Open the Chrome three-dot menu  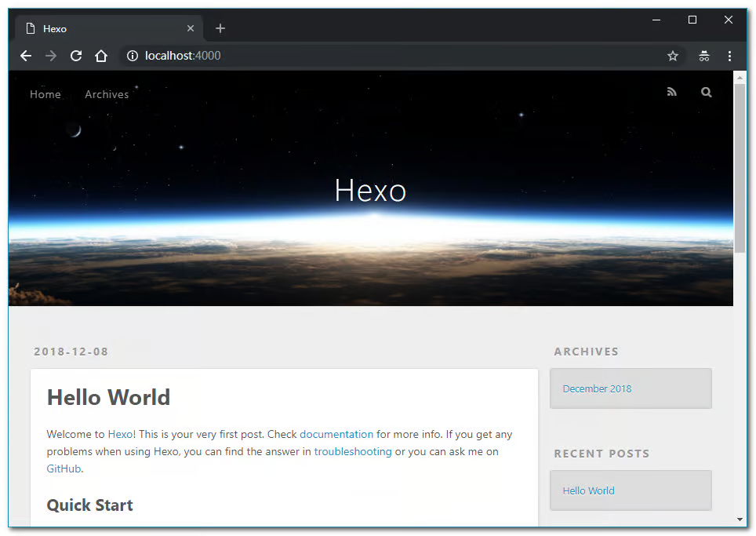729,56
